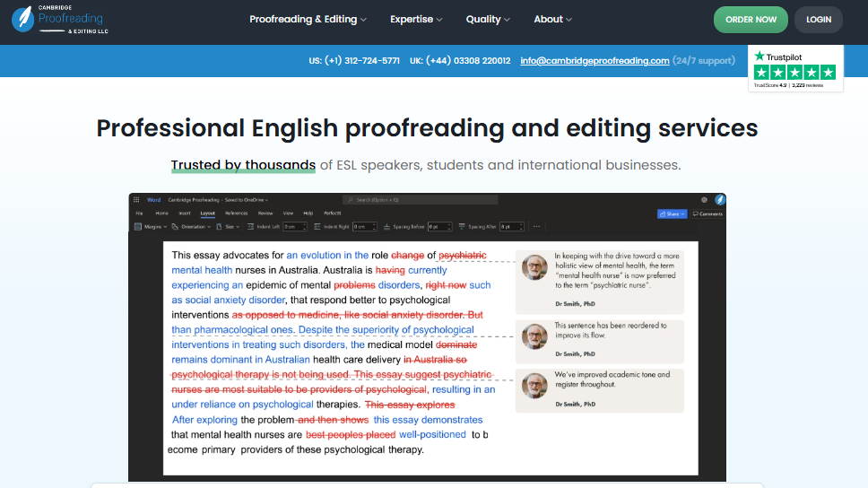868x488 pixels.
Task: Expand the About menu
Action: tap(552, 20)
